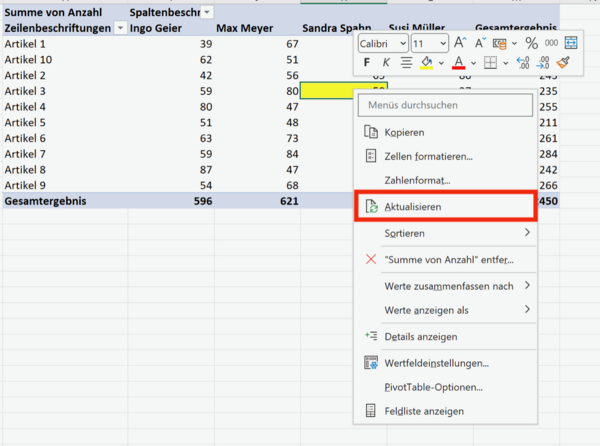Choose Details anzeigen entry
This screenshot has width=600, height=446.
(445, 337)
